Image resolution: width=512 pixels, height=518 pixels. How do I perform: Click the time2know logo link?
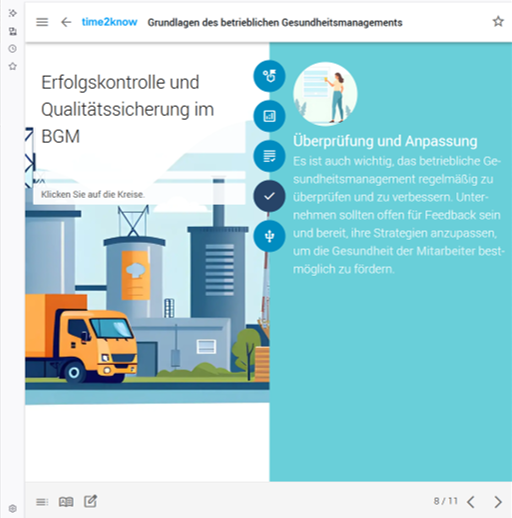pyautogui.click(x=109, y=22)
